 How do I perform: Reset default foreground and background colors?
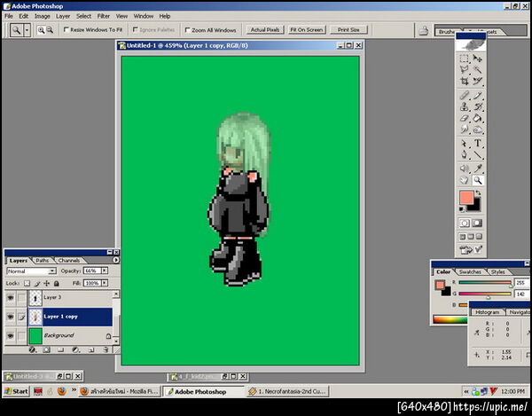[461, 209]
